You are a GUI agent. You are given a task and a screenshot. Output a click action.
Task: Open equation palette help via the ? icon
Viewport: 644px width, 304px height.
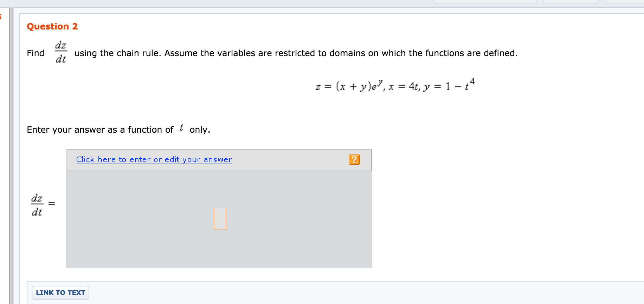[x=354, y=160]
